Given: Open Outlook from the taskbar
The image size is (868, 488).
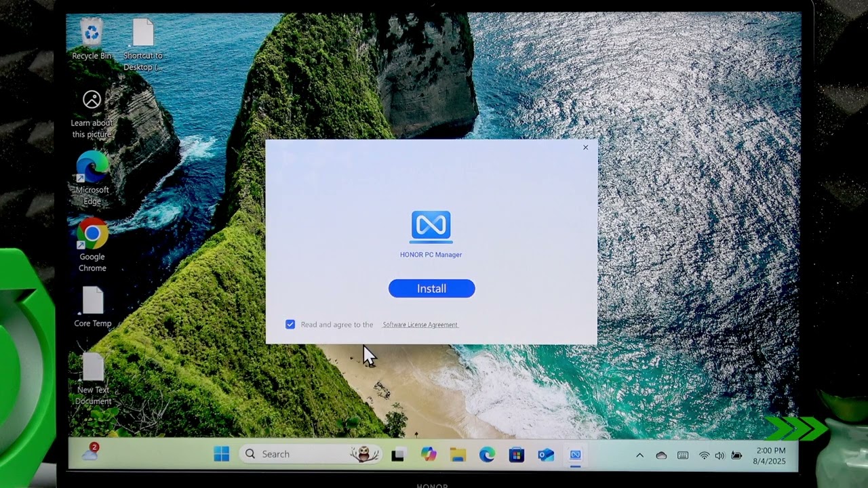Looking at the screenshot, I should click(546, 455).
